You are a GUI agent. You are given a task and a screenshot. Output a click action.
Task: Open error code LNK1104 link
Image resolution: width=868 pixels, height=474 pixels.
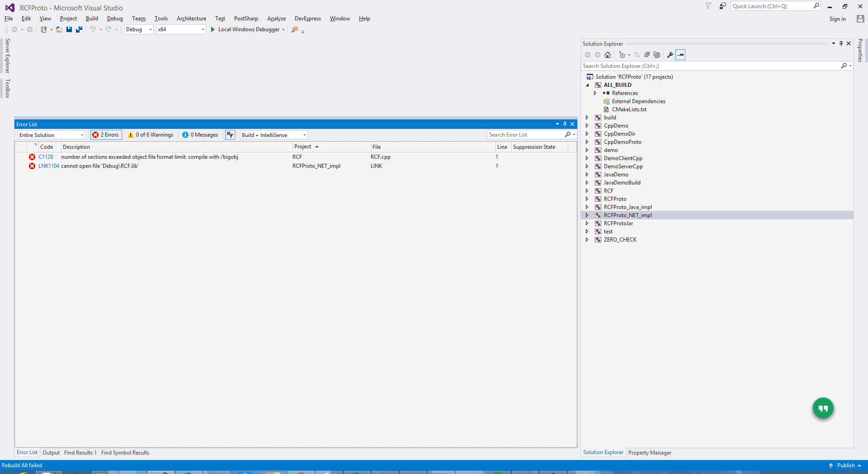pyautogui.click(x=49, y=166)
